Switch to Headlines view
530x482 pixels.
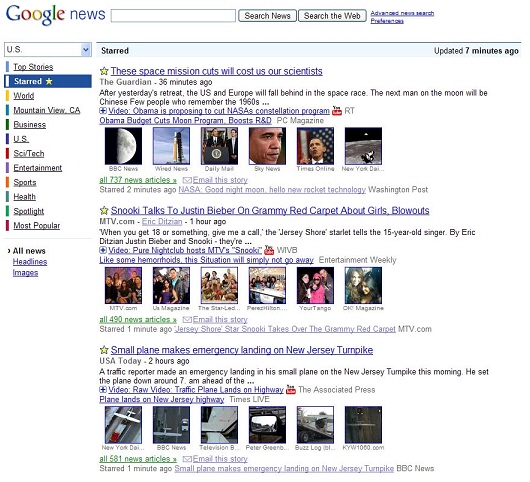(30, 262)
